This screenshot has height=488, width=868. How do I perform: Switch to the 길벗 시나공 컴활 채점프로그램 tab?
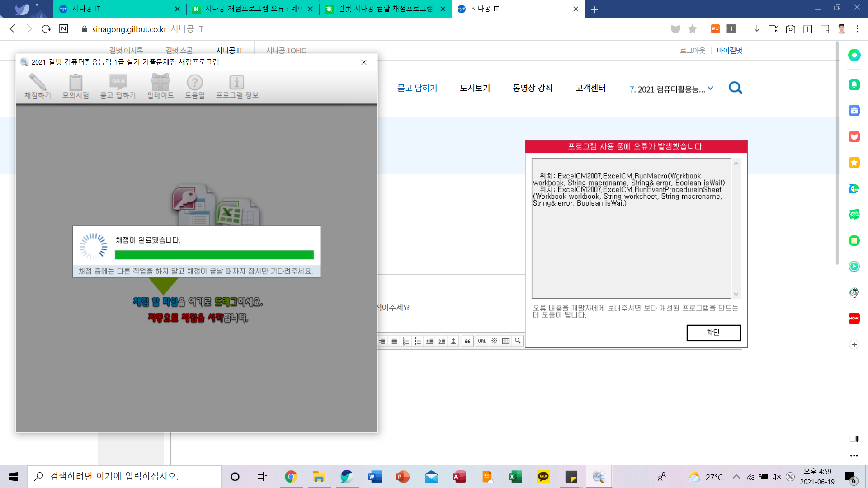(x=385, y=9)
